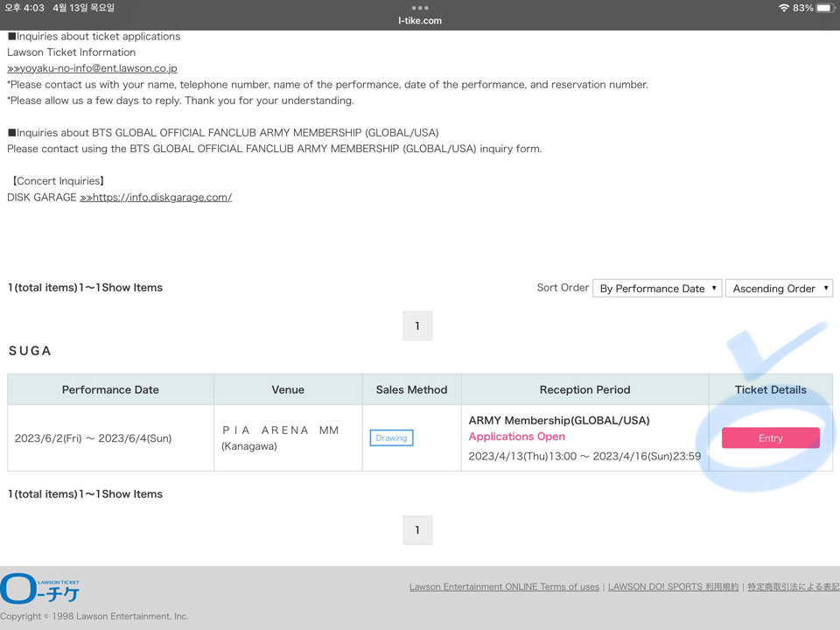This screenshot has width=840, height=630.
Task: Click the 特定商取引法による表記 footer link
Action: click(x=793, y=587)
